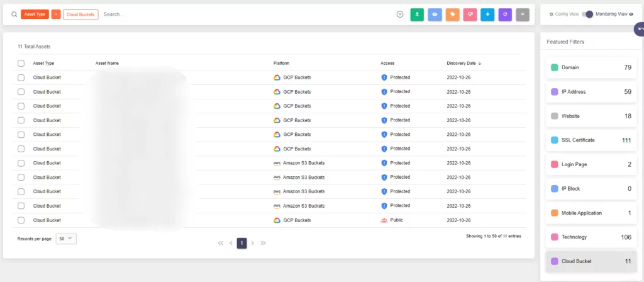This screenshot has height=282, width=644.
Task: Clear the search filter with X icon
Action: 400,14
